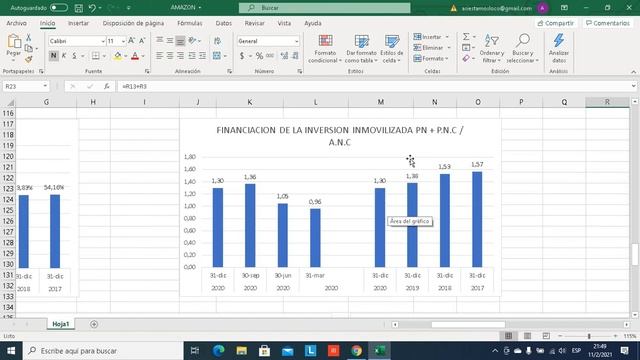This screenshot has width=640, height=360.
Task: Open Chrome from the Windows taskbar
Action: [357, 351]
